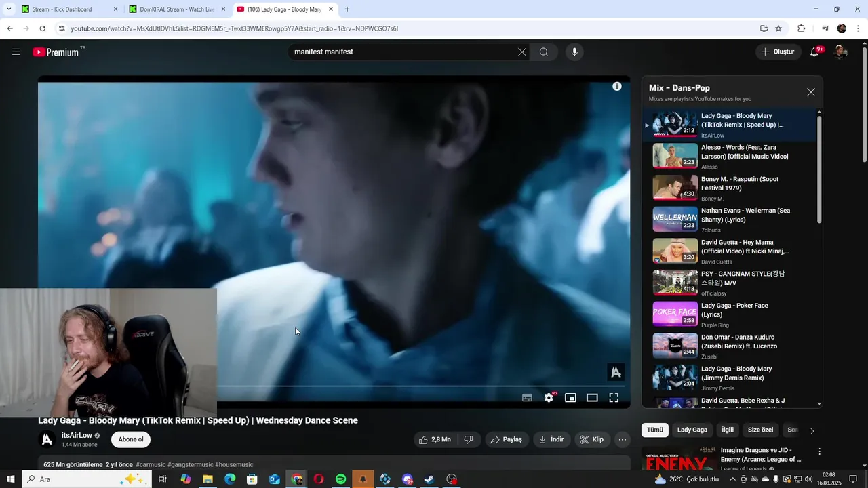The image size is (868, 488).
Task: Bookmark this page with star icon
Action: tap(778, 28)
